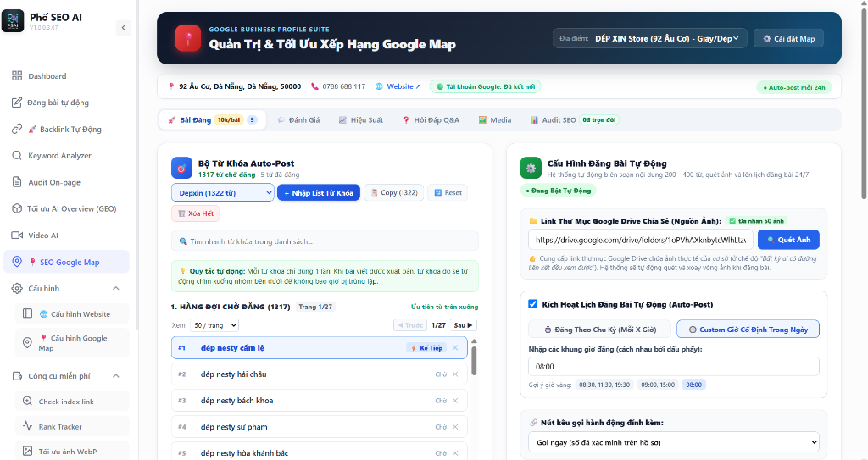Click the Cấu hình gear icon
The image size is (868, 460).
[x=17, y=288]
